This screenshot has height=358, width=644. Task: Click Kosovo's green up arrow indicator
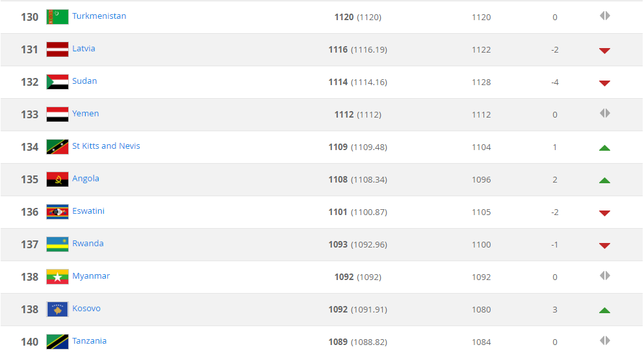click(604, 311)
